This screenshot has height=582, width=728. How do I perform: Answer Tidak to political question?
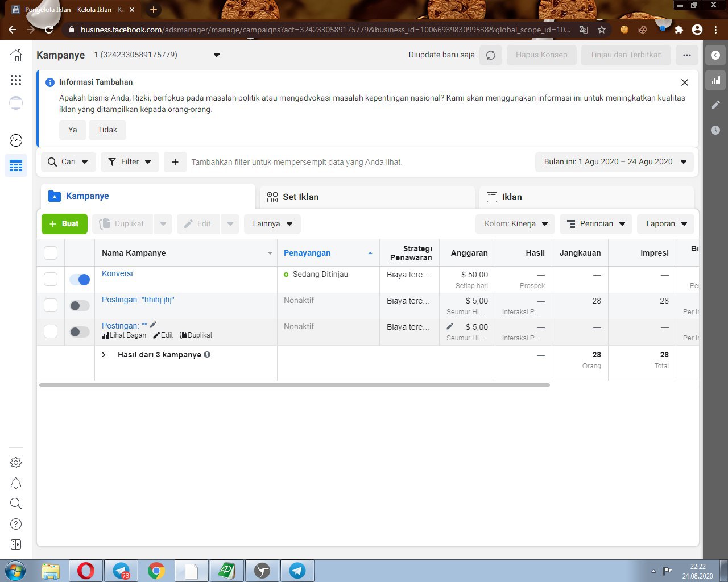pyautogui.click(x=107, y=130)
